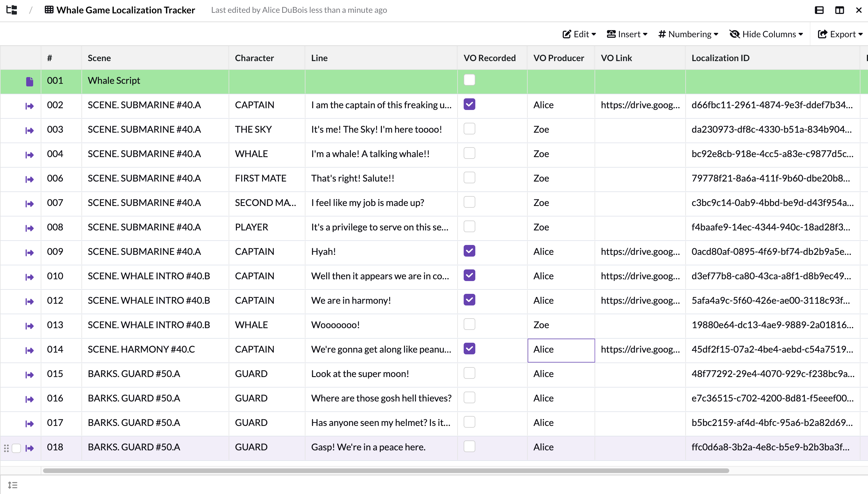The image size is (868, 494).
Task: Uncheck VO Recorded for row 012
Action: tap(469, 300)
